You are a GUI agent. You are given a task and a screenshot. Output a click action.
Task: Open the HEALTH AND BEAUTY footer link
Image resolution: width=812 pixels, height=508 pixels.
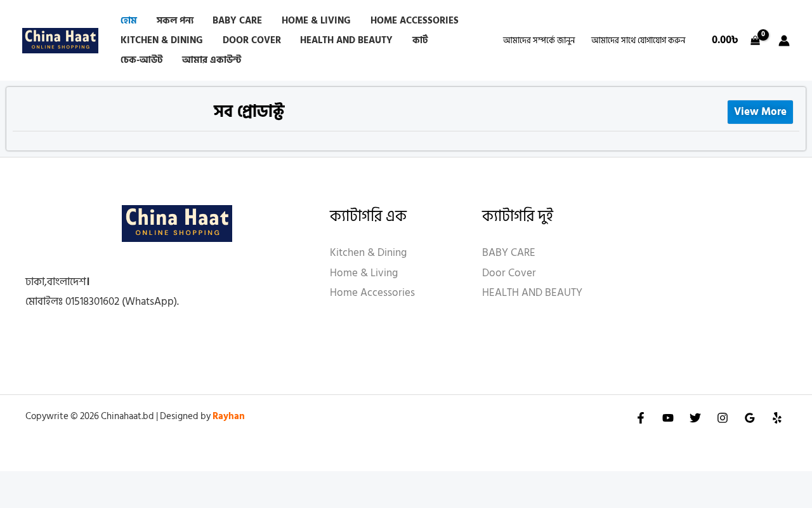532,293
